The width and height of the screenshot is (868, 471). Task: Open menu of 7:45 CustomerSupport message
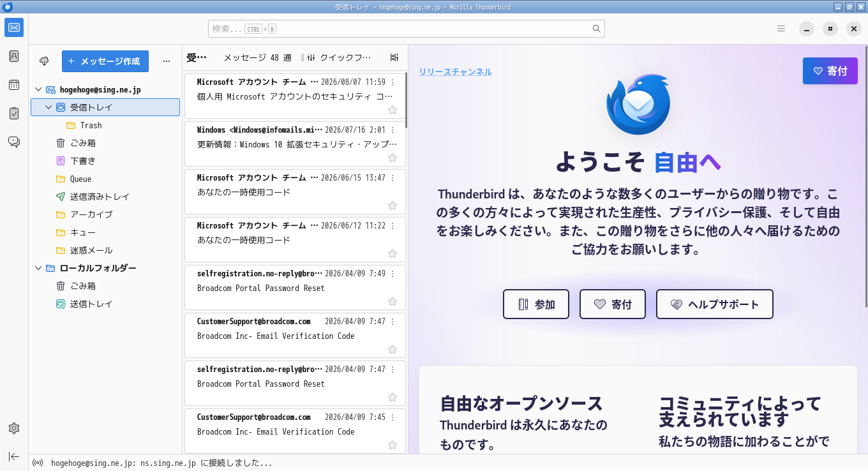point(393,417)
